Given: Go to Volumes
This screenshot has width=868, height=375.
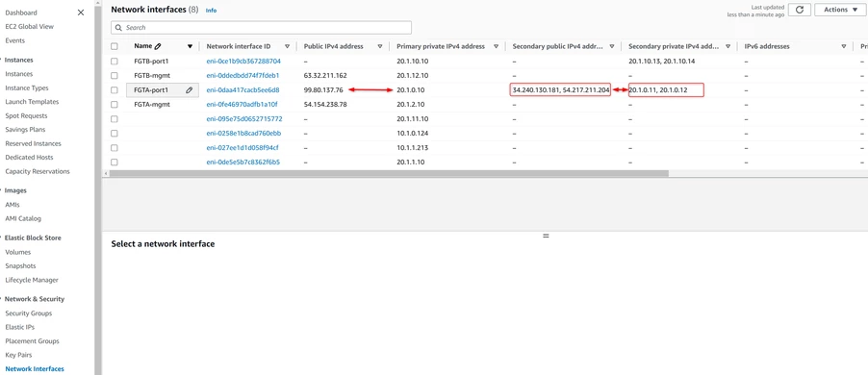Looking at the screenshot, I should pyautogui.click(x=17, y=252).
